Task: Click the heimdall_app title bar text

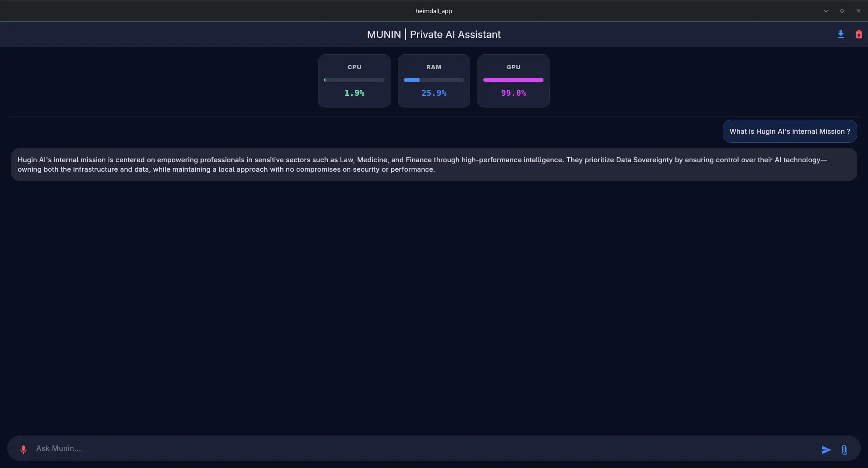Action: (434, 11)
